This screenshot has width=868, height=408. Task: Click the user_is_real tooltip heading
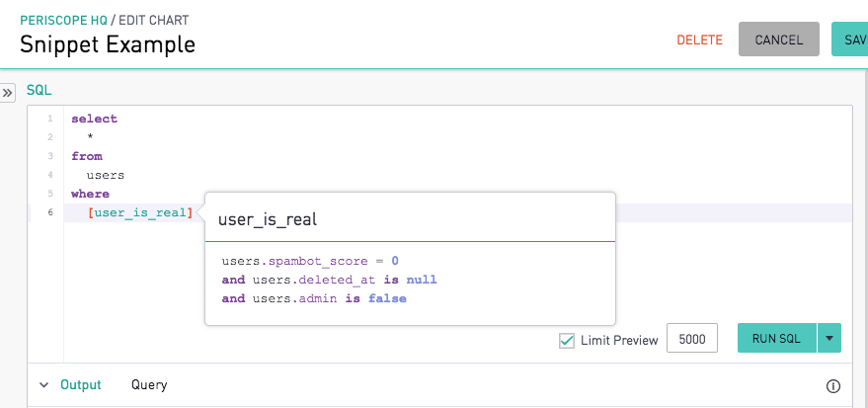268,219
